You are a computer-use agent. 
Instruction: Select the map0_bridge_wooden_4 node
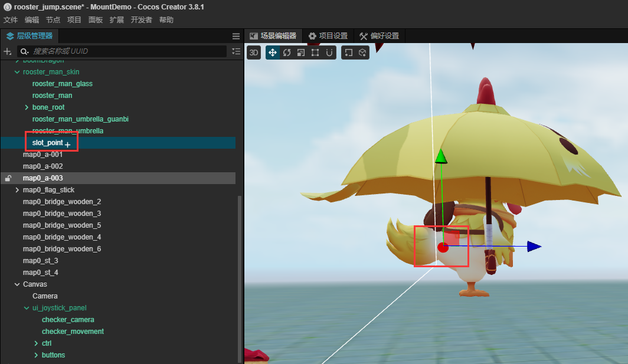click(62, 237)
